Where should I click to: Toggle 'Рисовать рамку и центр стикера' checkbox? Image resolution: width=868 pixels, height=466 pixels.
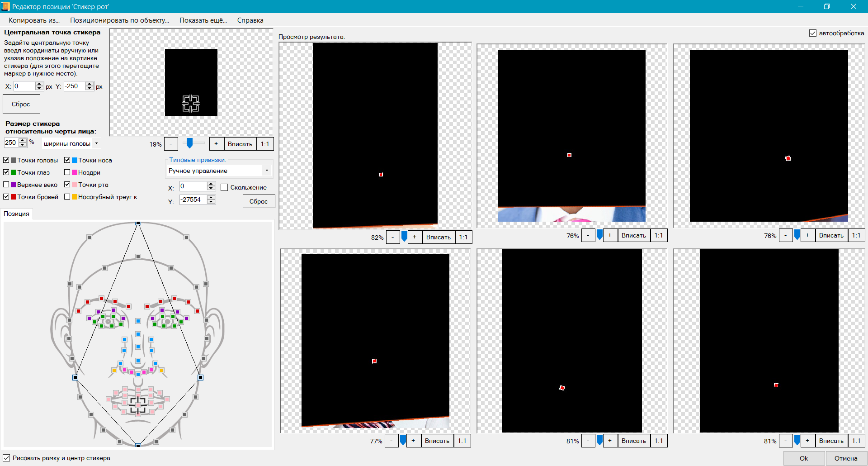tap(6, 458)
